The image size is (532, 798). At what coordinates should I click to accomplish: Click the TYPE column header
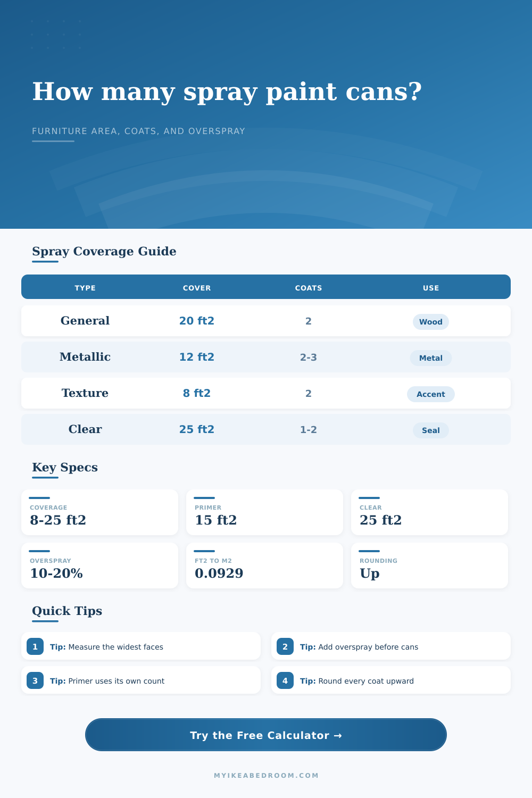(85, 288)
